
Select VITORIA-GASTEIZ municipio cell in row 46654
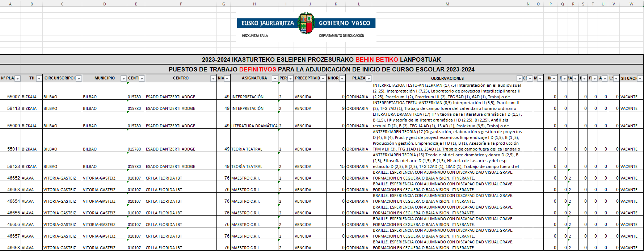click(x=105, y=198)
